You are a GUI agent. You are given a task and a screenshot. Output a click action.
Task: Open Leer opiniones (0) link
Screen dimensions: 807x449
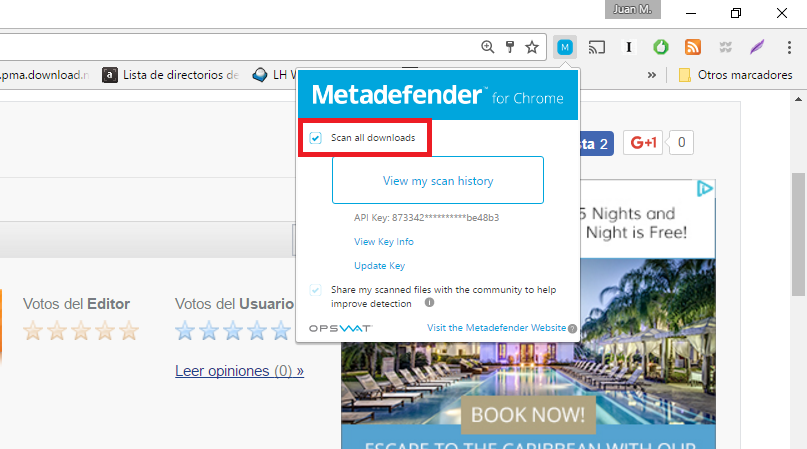click(239, 371)
